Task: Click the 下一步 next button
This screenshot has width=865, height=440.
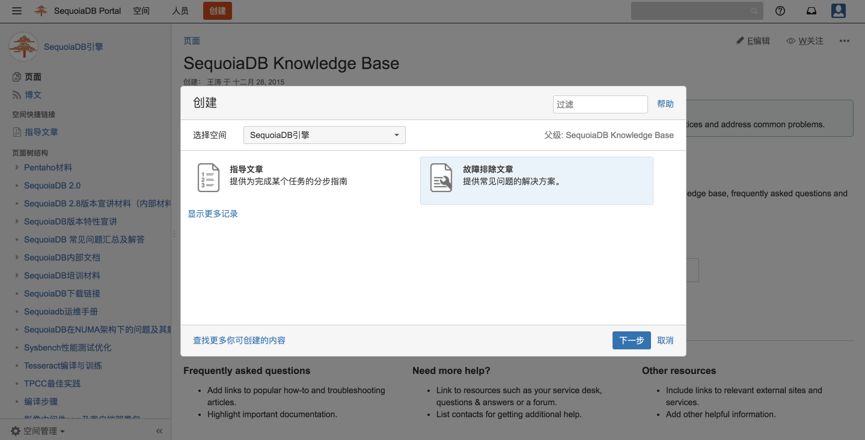Action: coord(631,340)
